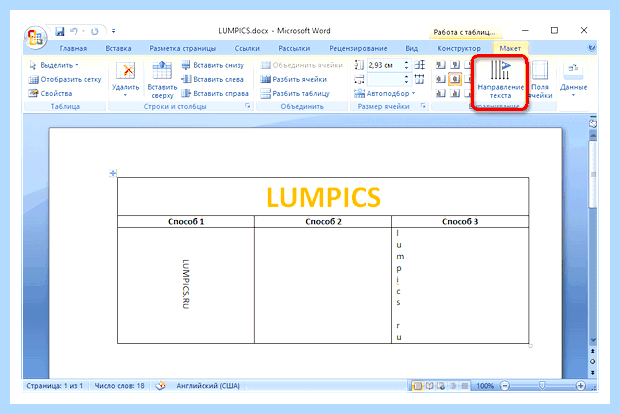
Task: Select the Print Layout view button
Action: click(x=418, y=386)
